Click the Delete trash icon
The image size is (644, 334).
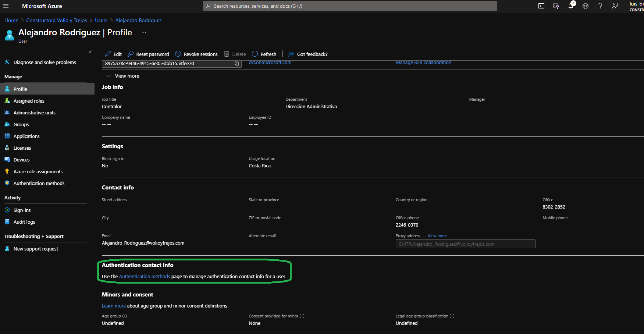coord(227,54)
